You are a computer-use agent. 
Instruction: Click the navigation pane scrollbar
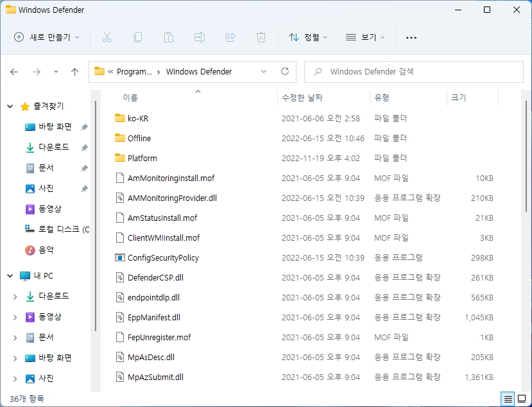point(96,216)
